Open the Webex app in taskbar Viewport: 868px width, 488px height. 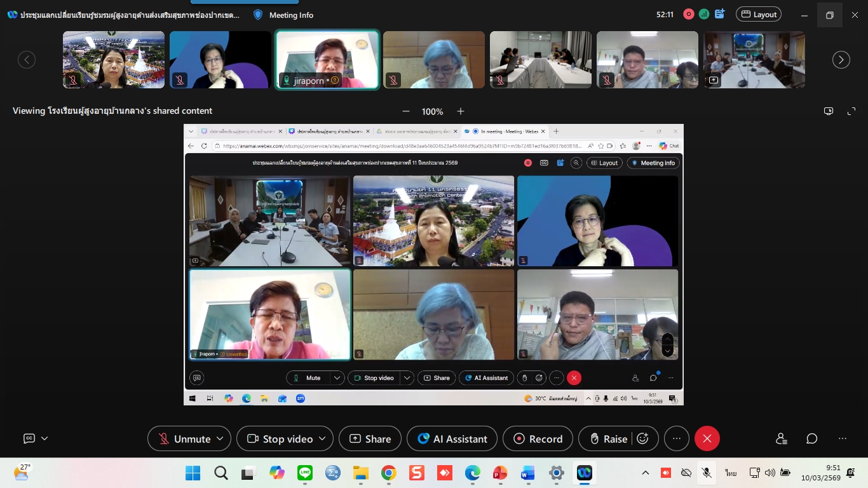585,473
